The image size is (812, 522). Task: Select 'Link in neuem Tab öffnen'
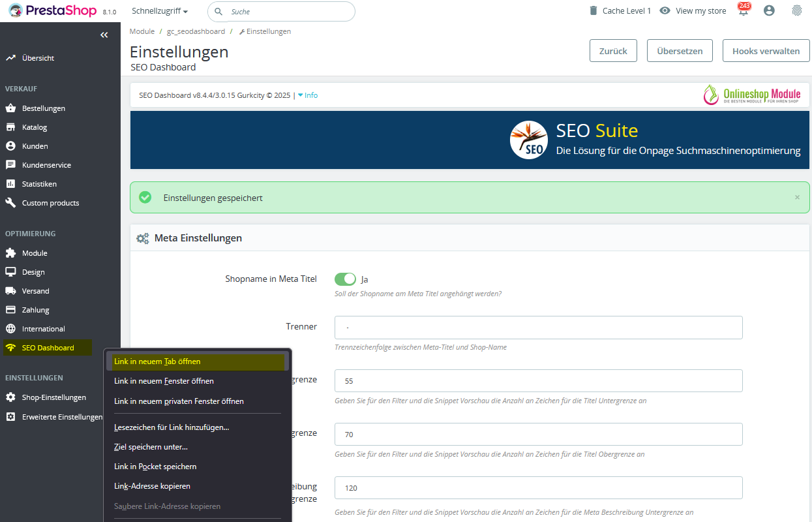[157, 361]
